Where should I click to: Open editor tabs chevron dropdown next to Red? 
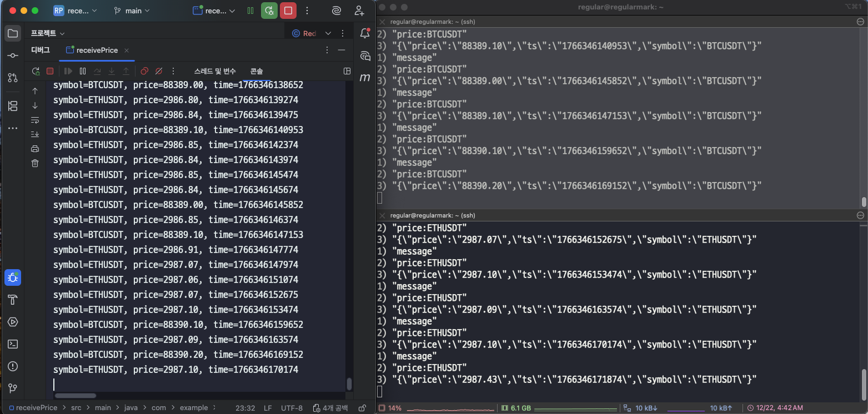click(x=328, y=33)
